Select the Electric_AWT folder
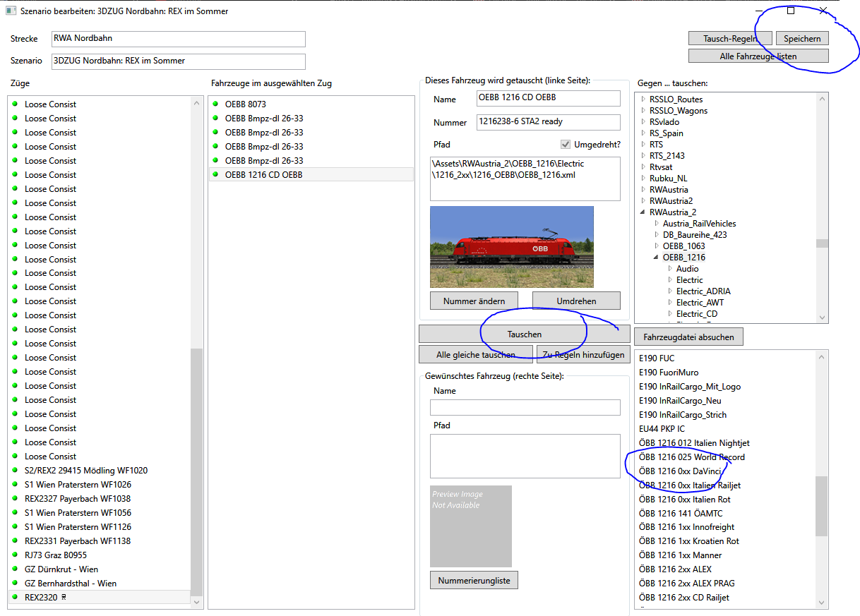860x616 pixels. [x=700, y=303]
